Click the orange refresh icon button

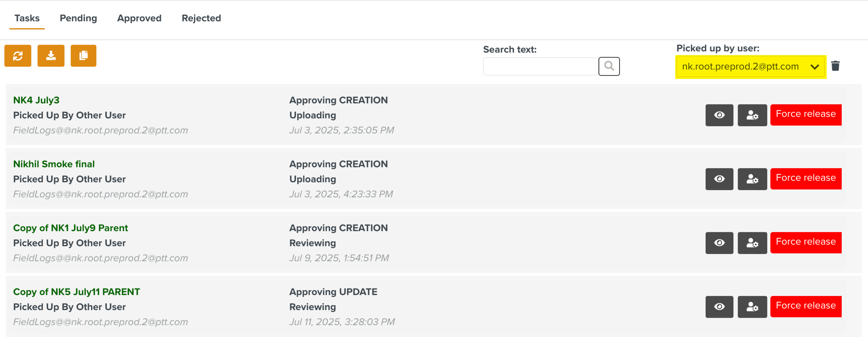(x=18, y=56)
